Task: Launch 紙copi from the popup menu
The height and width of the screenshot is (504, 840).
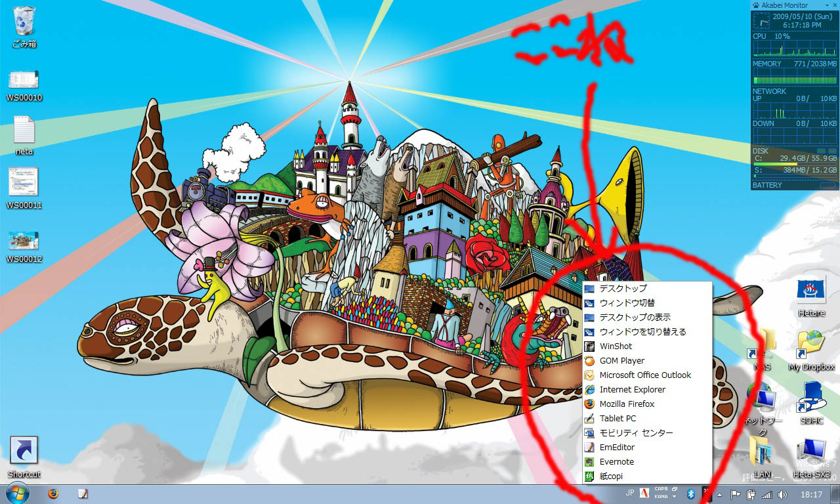Action: (x=647, y=476)
